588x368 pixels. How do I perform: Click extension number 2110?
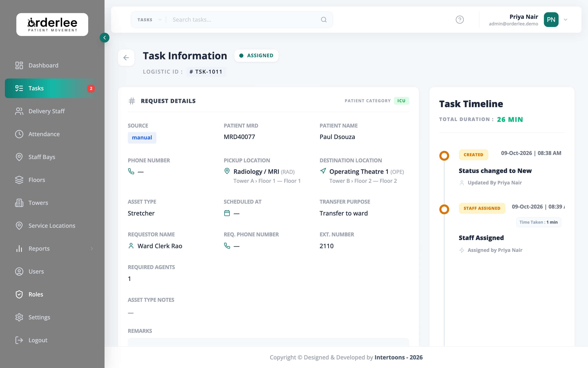[x=326, y=246]
